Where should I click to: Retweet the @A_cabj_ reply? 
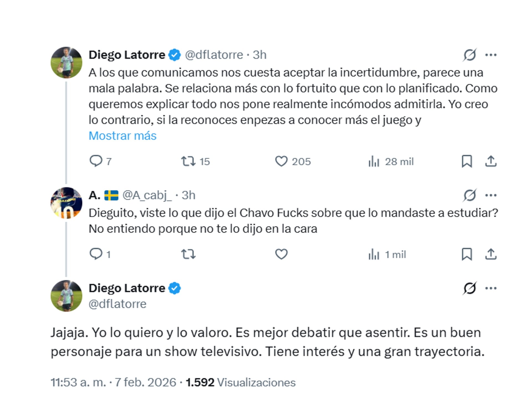tap(188, 254)
